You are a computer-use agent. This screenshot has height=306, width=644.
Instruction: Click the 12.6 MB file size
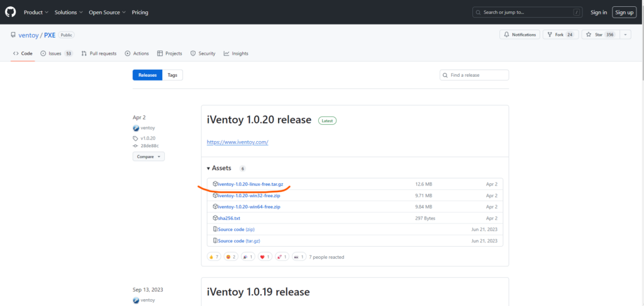(423, 184)
